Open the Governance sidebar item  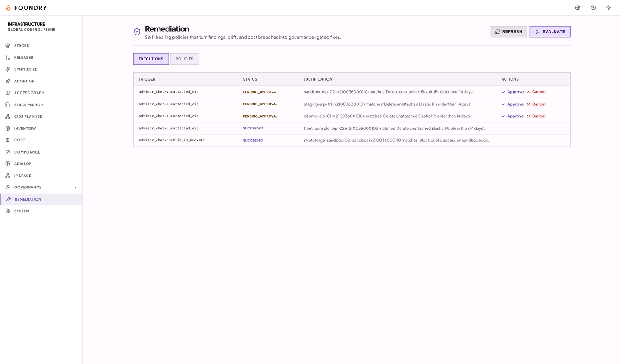(41, 188)
